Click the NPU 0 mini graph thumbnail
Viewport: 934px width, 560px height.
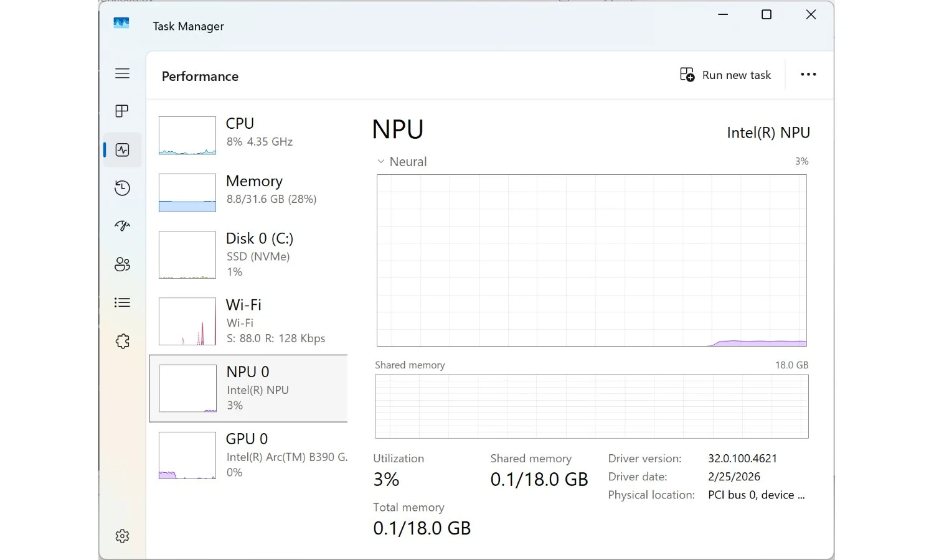pos(188,388)
